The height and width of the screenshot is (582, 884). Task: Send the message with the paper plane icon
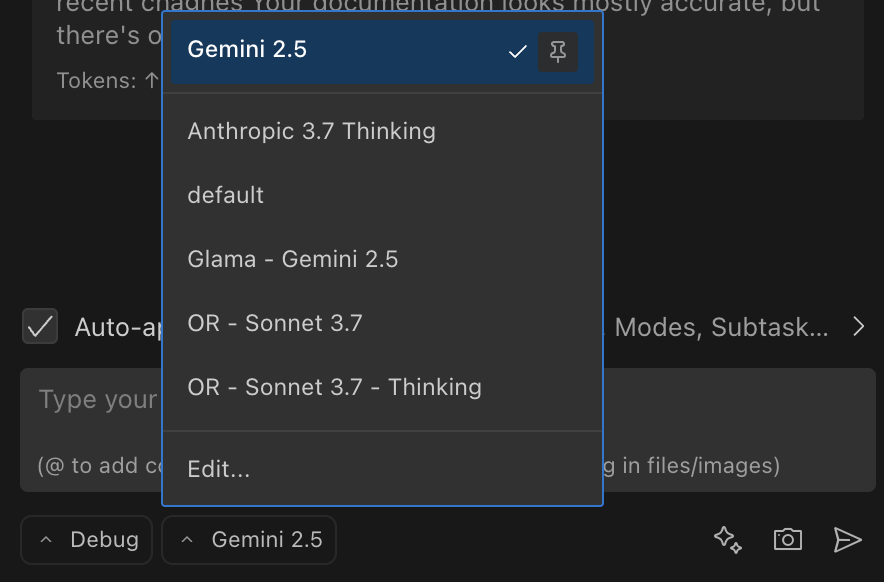point(847,540)
